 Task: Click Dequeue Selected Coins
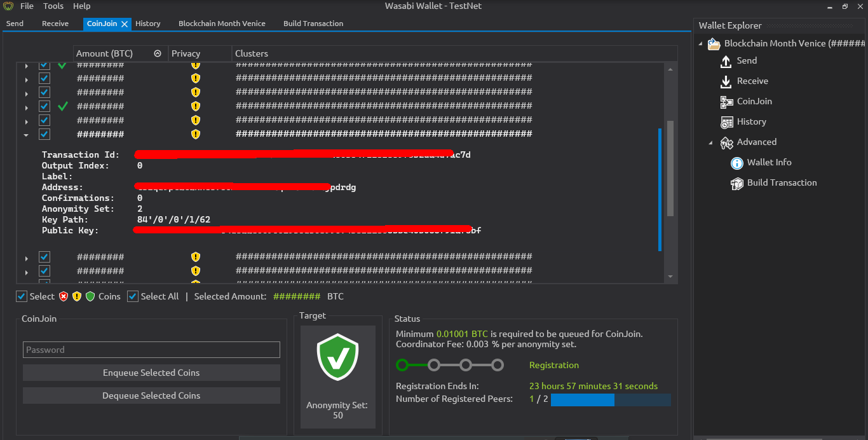tap(151, 395)
